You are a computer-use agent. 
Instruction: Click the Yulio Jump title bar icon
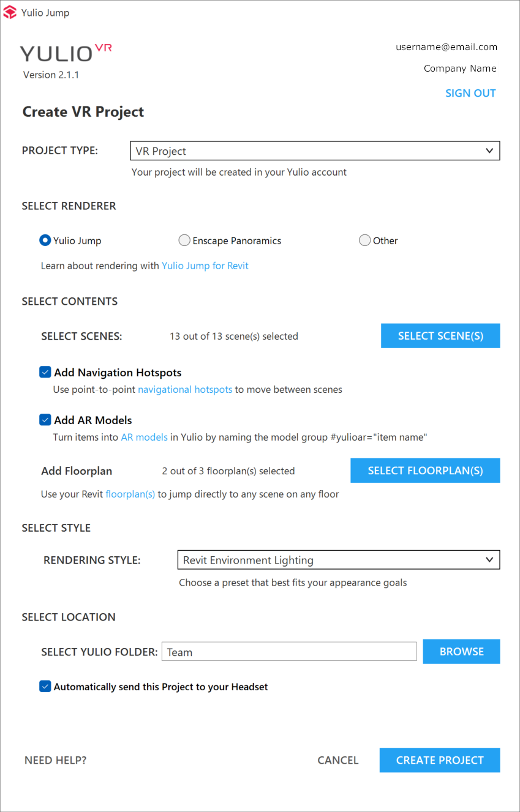pyautogui.click(x=10, y=12)
